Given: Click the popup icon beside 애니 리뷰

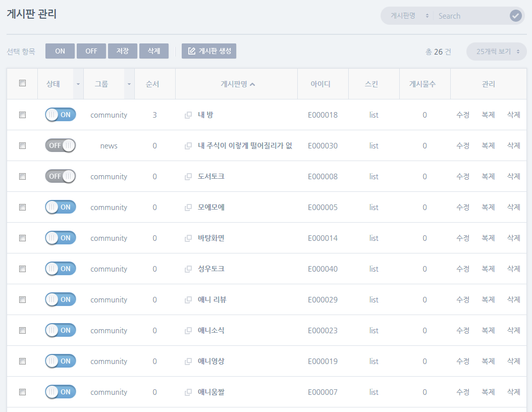Looking at the screenshot, I should pyautogui.click(x=188, y=300).
